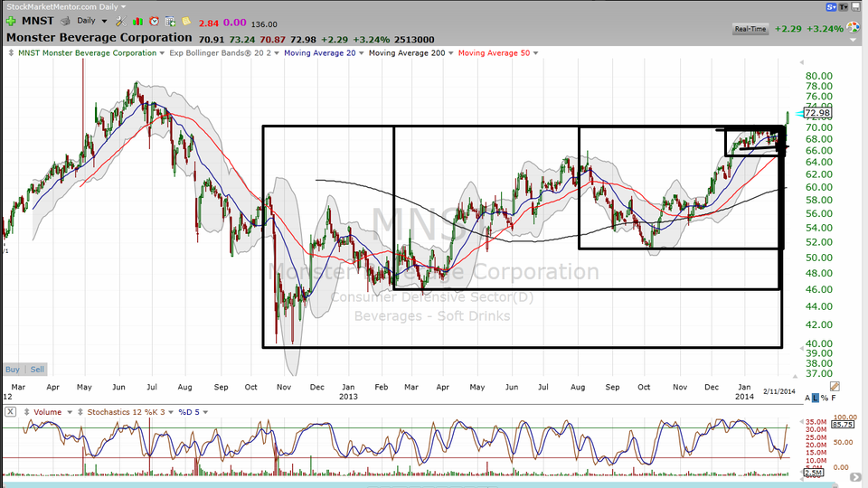Screen dimensions: 868x488
Task: Click the Real-Time button
Action: [750, 29]
